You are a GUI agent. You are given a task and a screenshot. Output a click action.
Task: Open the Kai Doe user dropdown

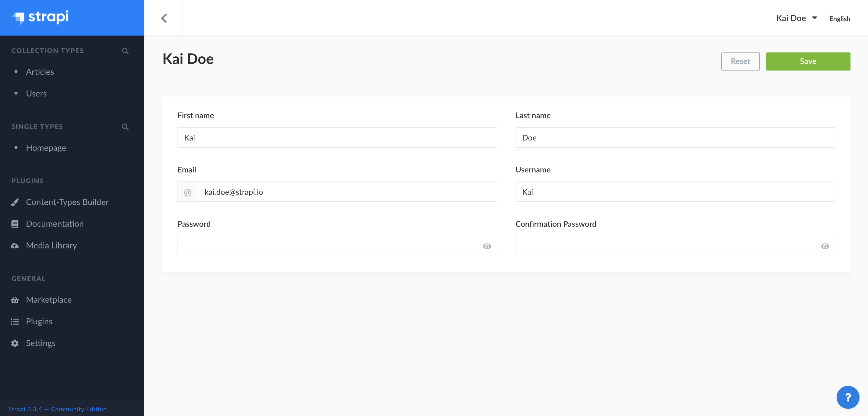click(x=796, y=18)
